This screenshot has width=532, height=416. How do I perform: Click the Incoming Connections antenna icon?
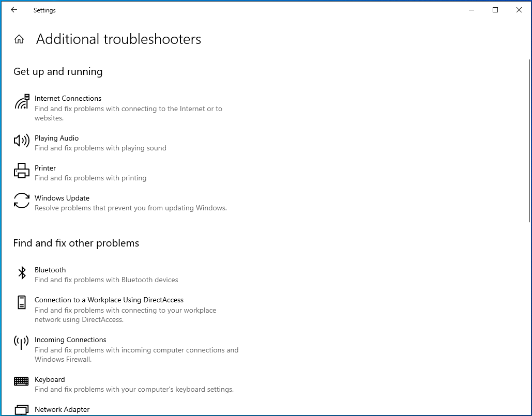pos(22,342)
